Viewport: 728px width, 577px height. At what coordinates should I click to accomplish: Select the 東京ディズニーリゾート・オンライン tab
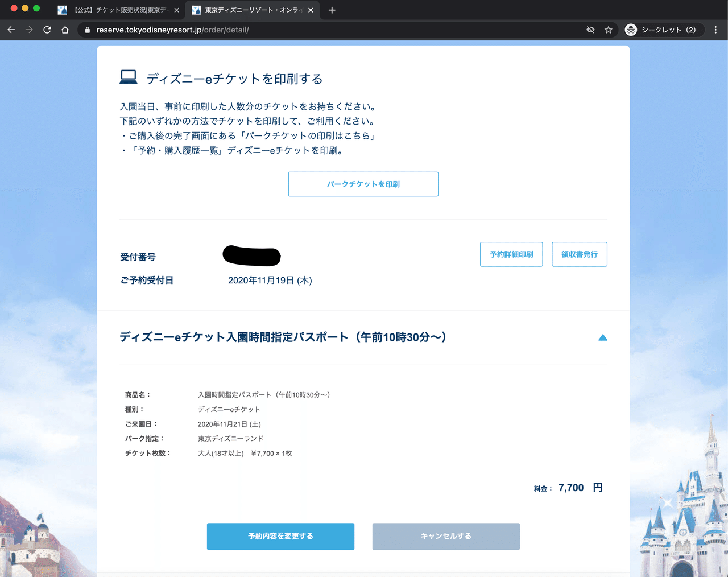(252, 10)
